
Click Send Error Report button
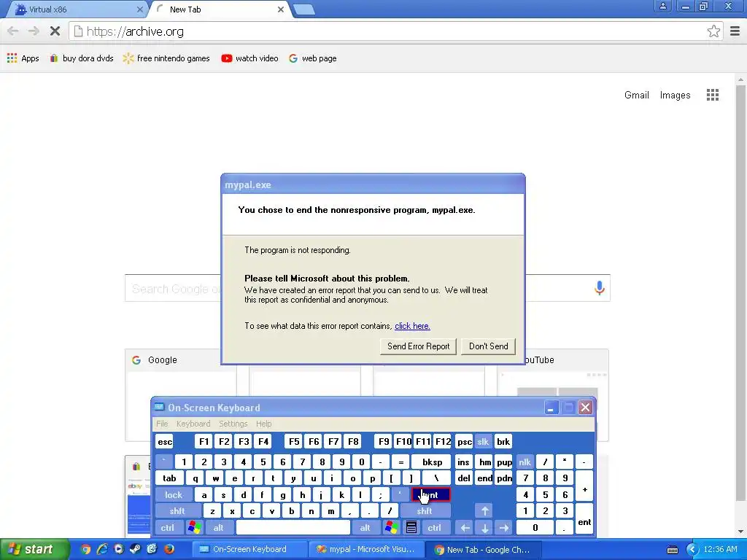pyautogui.click(x=418, y=346)
